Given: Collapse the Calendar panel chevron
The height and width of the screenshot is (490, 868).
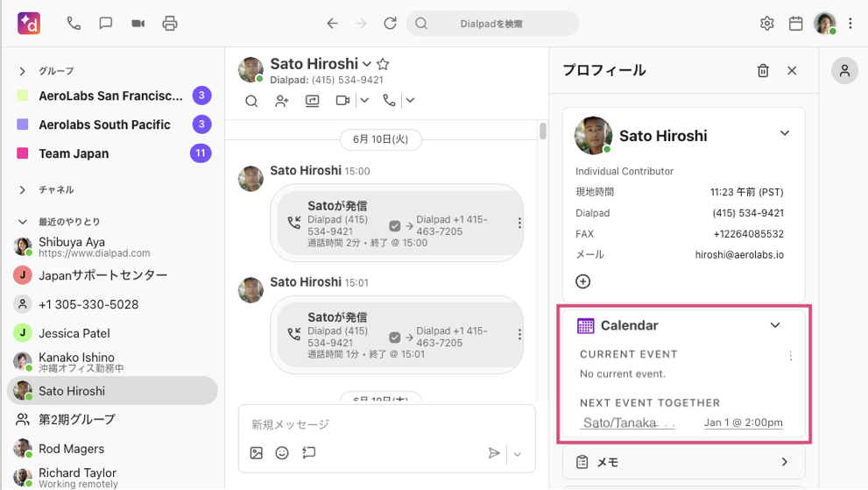Looking at the screenshot, I should click(x=774, y=325).
